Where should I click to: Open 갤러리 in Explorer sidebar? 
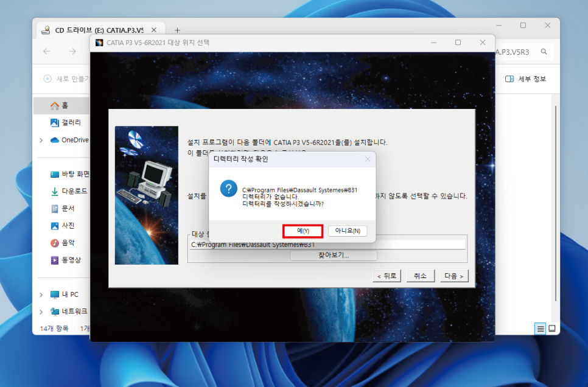66,123
